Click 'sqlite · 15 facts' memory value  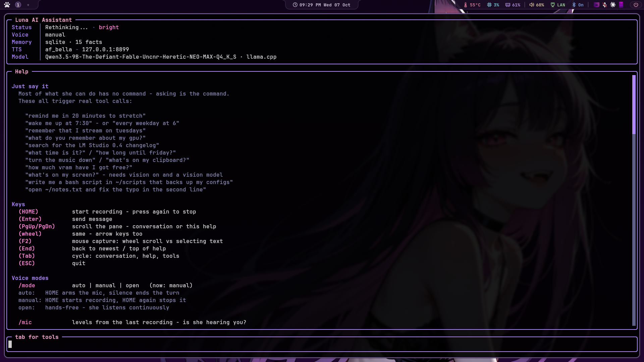pos(74,42)
